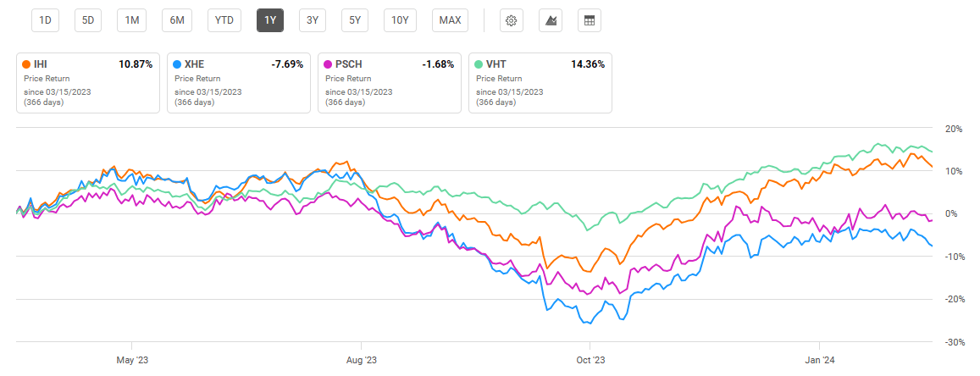Open the VHT price return card
The width and height of the screenshot is (980, 376).
point(540,83)
